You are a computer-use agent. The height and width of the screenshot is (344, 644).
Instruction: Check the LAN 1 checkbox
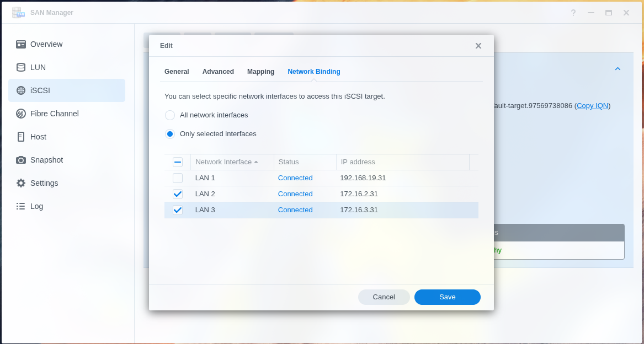pyautogui.click(x=178, y=178)
